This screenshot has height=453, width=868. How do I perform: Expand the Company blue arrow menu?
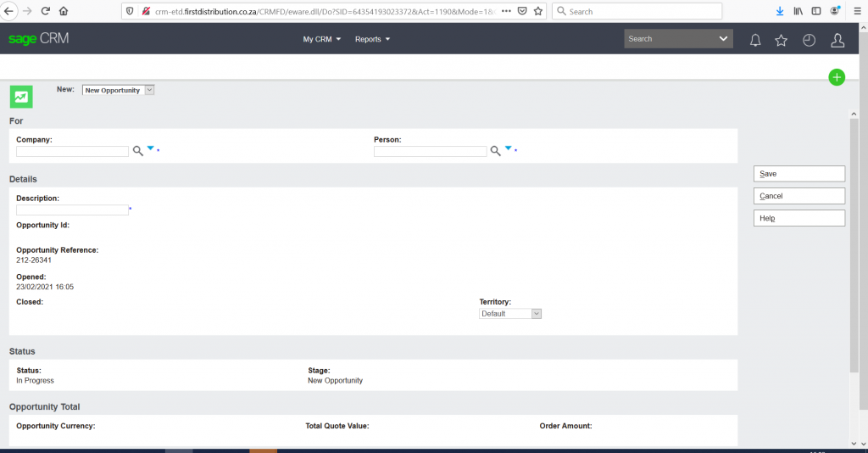150,148
